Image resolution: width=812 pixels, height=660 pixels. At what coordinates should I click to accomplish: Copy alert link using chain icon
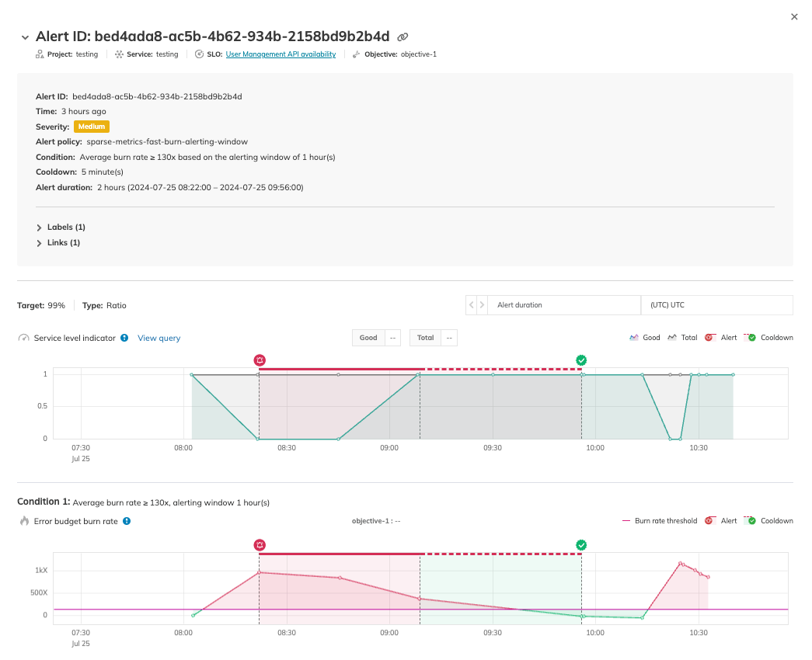[x=403, y=36]
